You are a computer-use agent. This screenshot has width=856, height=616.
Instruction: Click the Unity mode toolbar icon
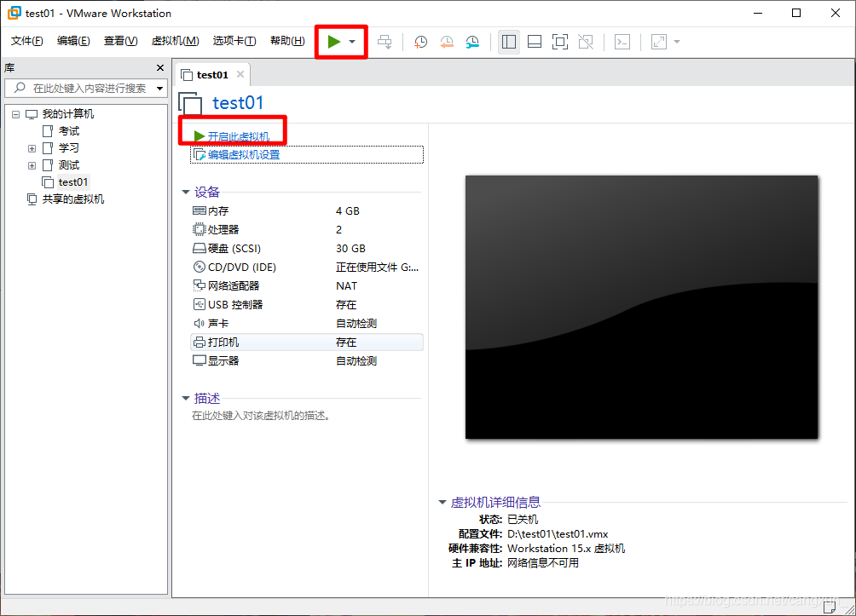pos(586,42)
